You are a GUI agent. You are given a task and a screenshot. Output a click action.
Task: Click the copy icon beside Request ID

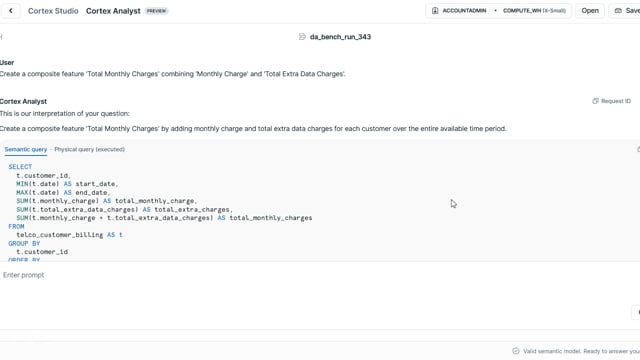(595, 101)
